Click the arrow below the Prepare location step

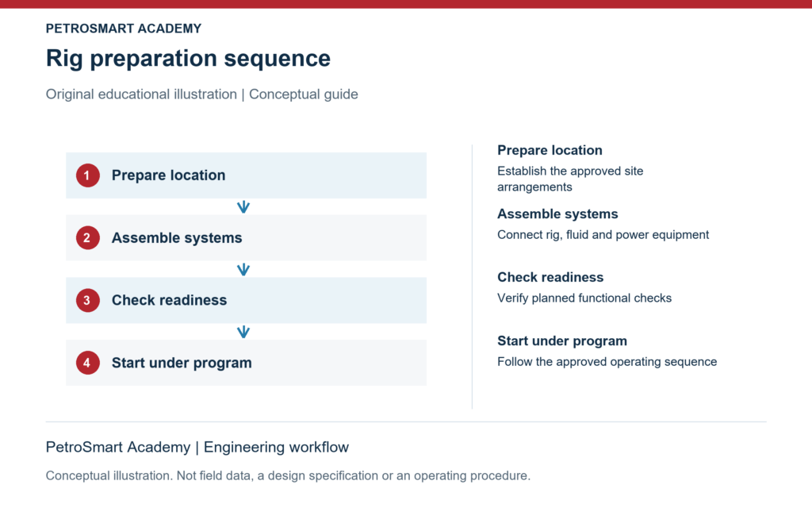tap(243, 207)
